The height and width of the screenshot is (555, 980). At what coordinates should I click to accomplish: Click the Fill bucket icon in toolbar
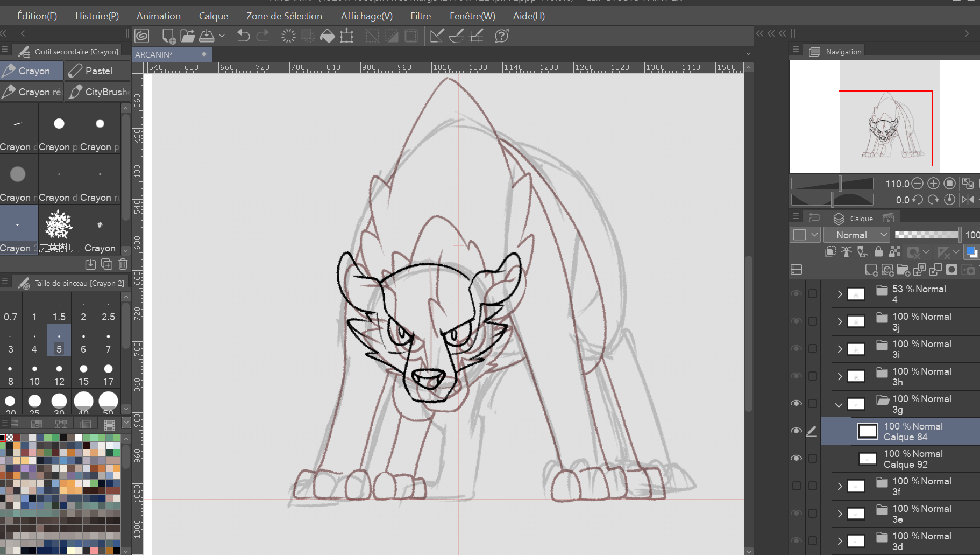(x=327, y=36)
